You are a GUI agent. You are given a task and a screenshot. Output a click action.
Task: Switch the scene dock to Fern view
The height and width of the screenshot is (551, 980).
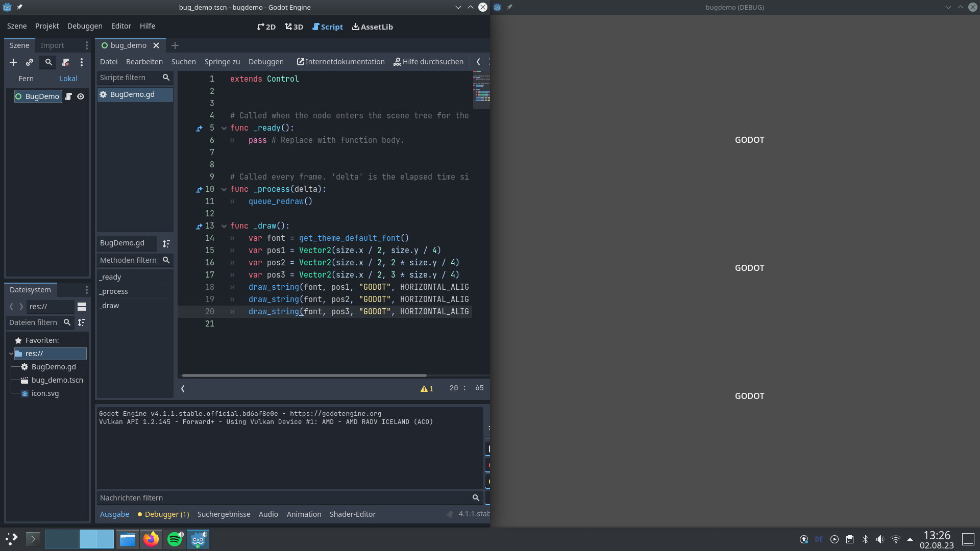[26, 78]
